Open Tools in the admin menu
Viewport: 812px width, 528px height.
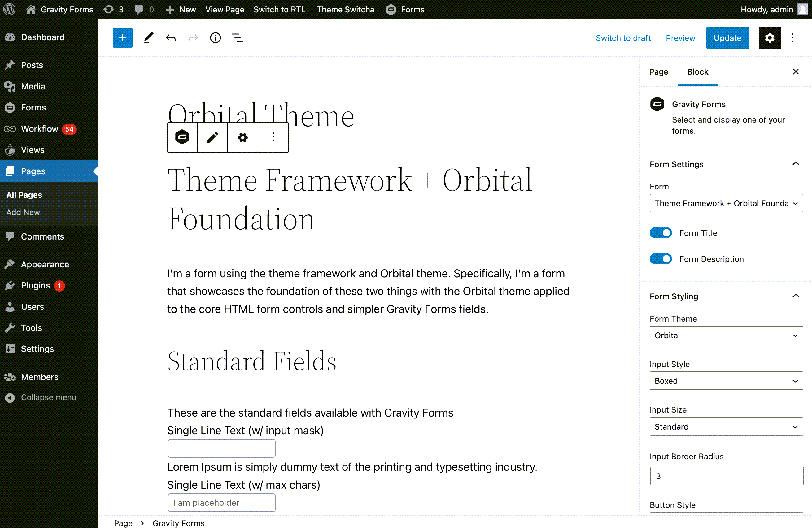(49, 327)
